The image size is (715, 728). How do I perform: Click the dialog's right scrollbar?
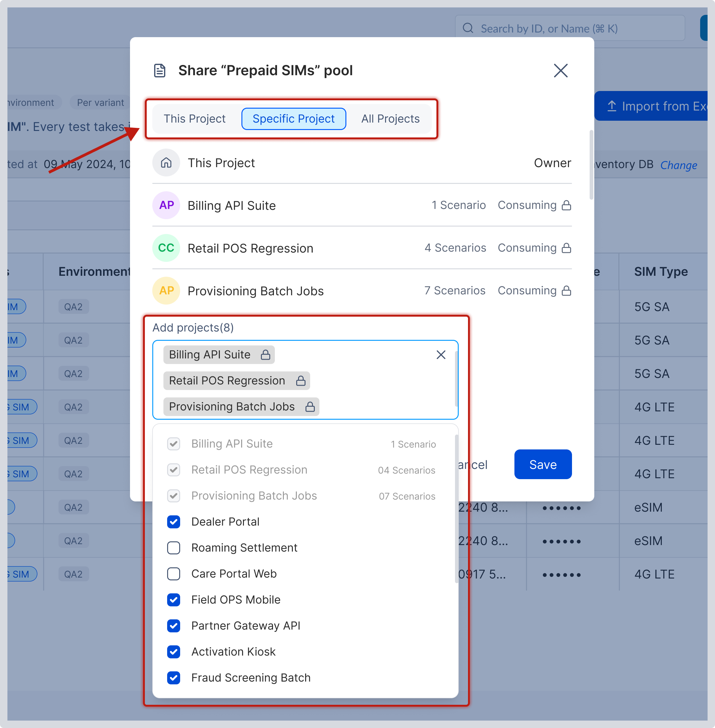tap(591, 164)
